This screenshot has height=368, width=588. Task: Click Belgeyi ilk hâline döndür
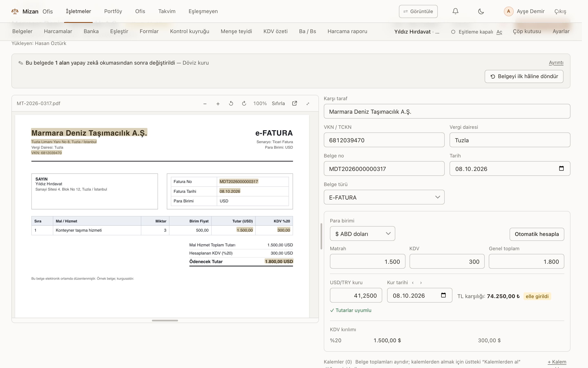click(x=524, y=76)
